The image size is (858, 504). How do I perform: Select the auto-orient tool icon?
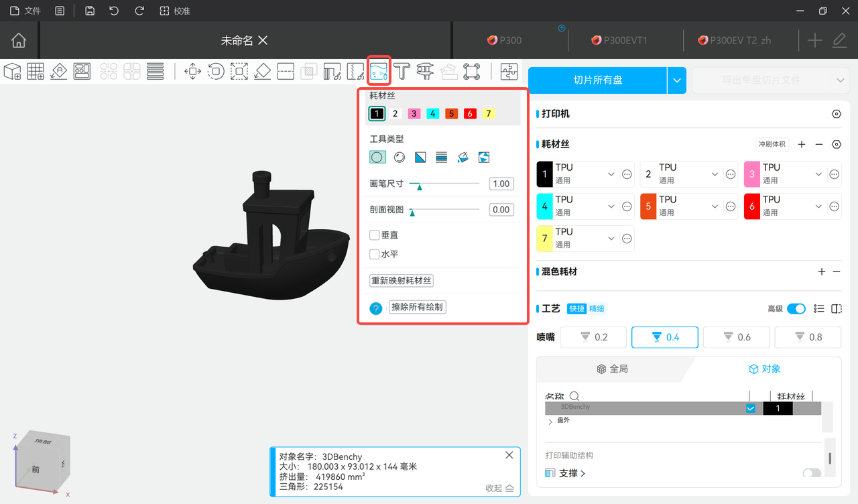[59, 71]
